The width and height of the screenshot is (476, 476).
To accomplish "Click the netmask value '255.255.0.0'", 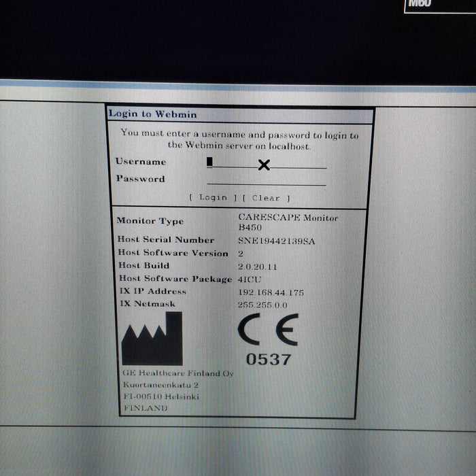I will click(x=262, y=305).
